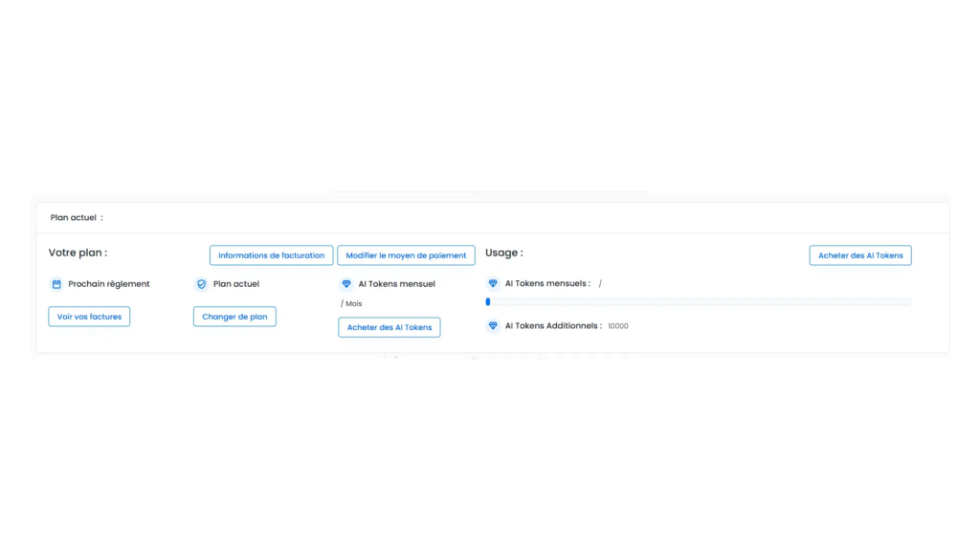
Task: Click the calendar icon beside Prochain règlement
Action: (x=56, y=284)
